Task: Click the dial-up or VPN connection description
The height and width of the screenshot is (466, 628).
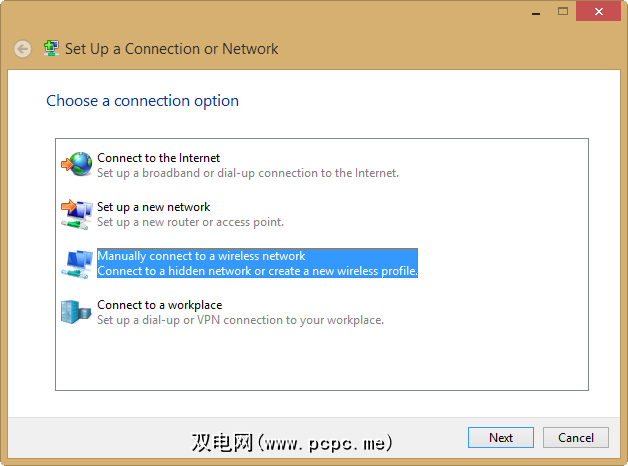Action: tap(240, 320)
